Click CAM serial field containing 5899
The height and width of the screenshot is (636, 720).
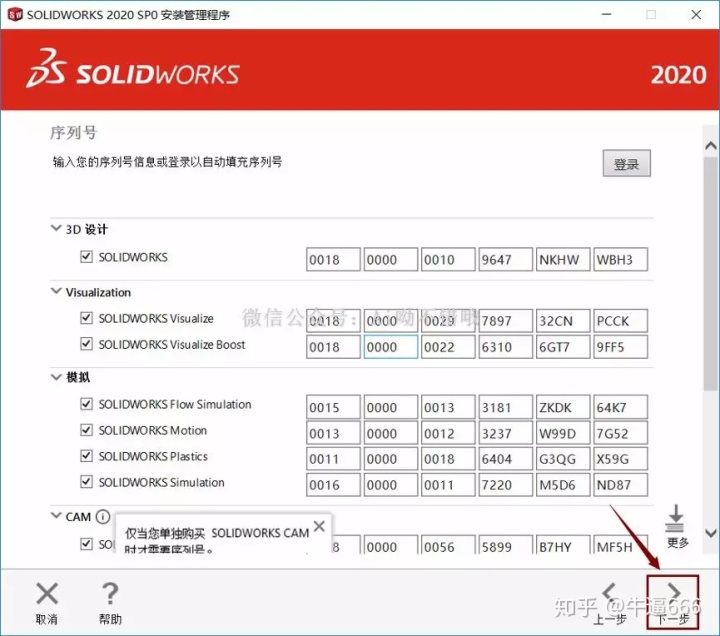(506, 545)
